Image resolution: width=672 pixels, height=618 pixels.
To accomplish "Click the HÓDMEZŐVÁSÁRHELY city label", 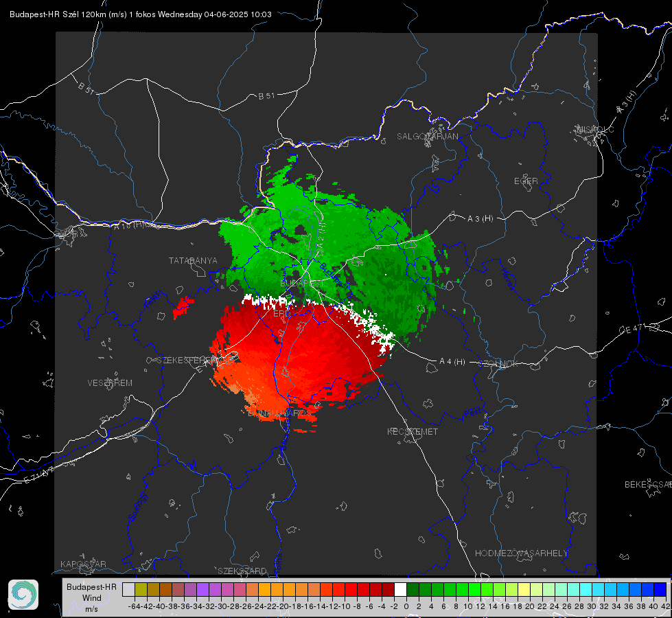I will click(521, 553).
